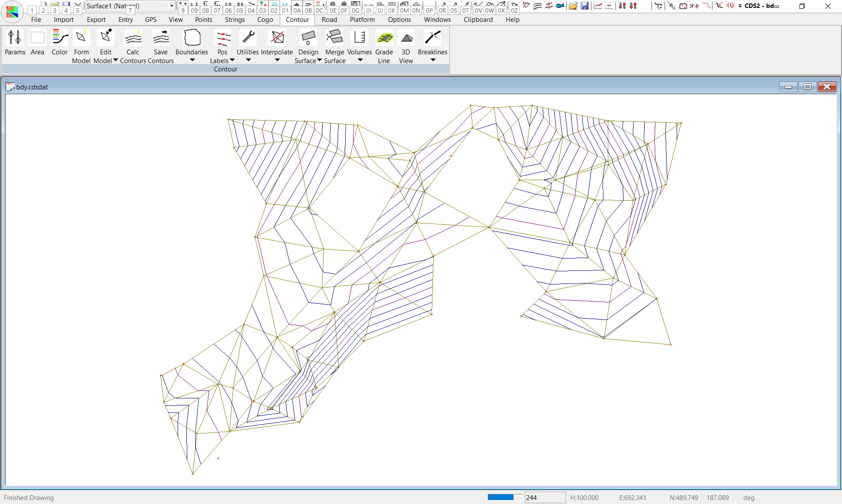Expand the Breaklines dropdown arrow

tap(433, 60)
